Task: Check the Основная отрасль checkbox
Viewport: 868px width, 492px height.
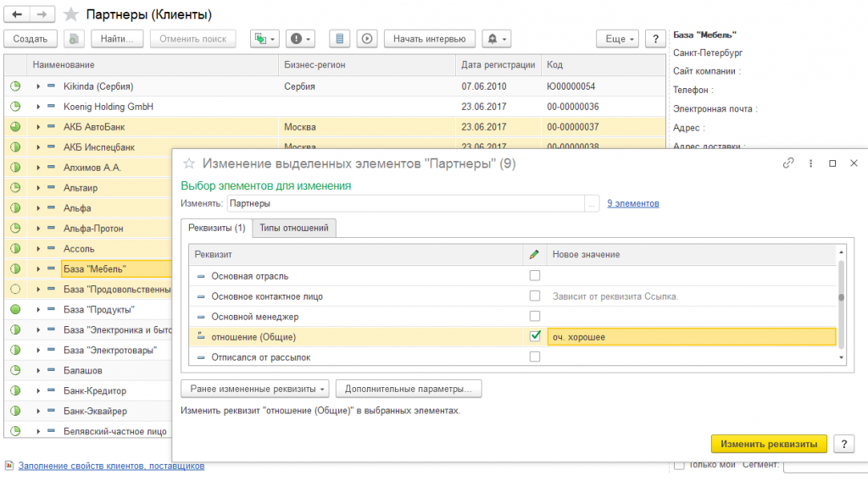Action: pos(535,275)
